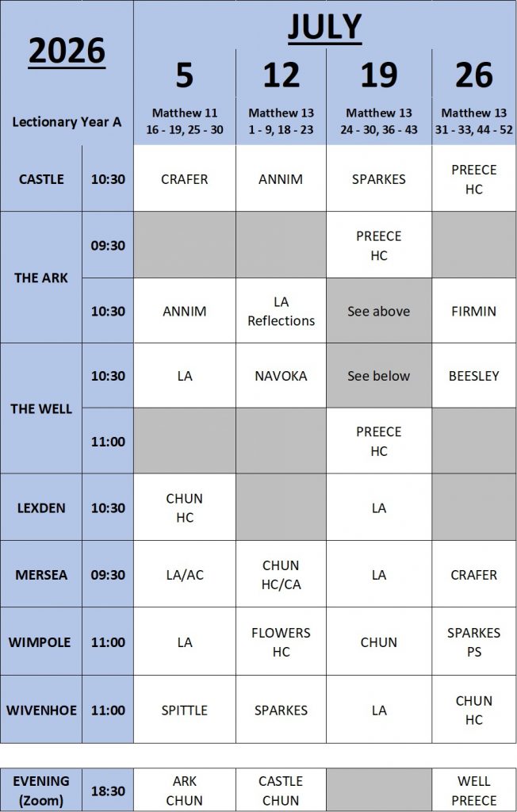The image size is (517, 812).
Task: Click the SPITTLE cell in Wivenhoe row
Action: (184, 710)
